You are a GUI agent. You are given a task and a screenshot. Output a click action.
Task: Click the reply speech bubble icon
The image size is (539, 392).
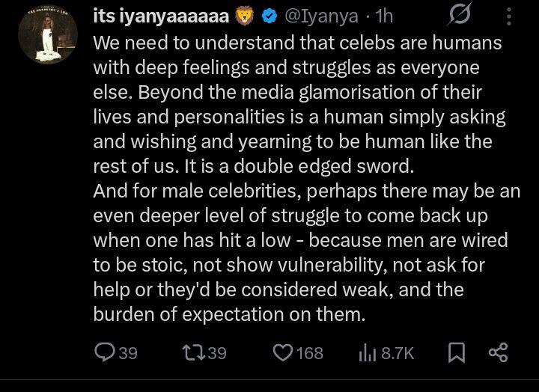tap(103, 352)
